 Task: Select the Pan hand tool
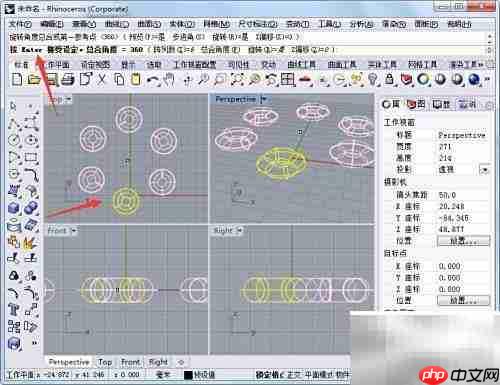[170, 80]
